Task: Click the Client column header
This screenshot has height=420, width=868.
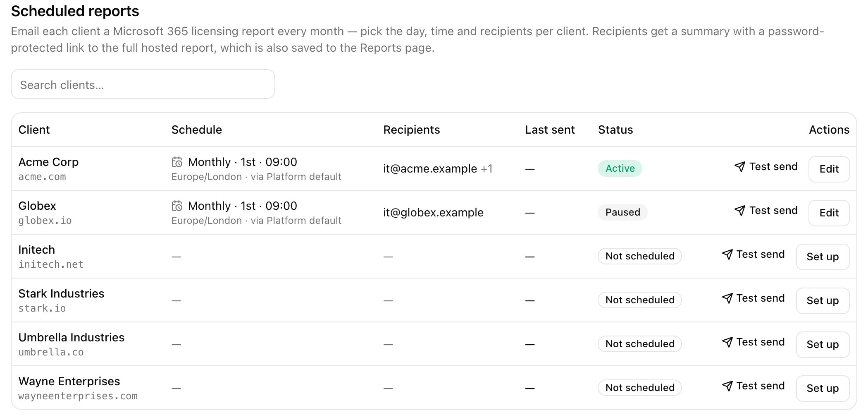Action: [34, 130]
